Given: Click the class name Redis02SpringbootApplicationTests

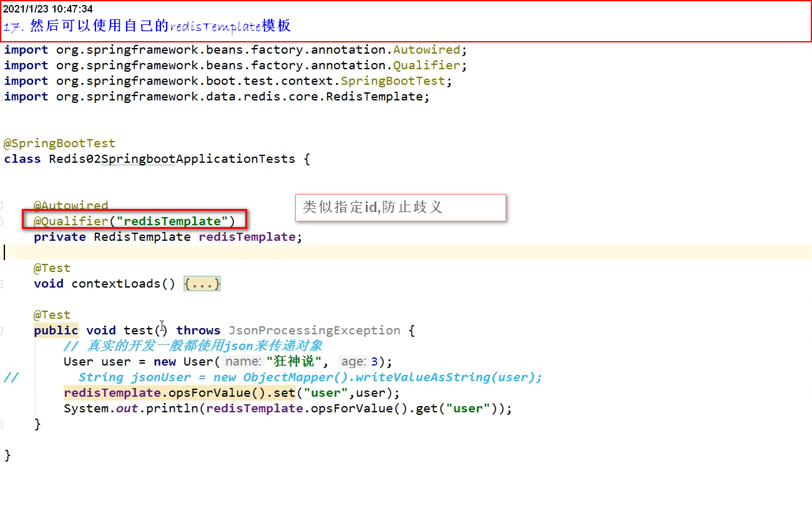Looking at the screenshot, I should [x=172, y=159].
